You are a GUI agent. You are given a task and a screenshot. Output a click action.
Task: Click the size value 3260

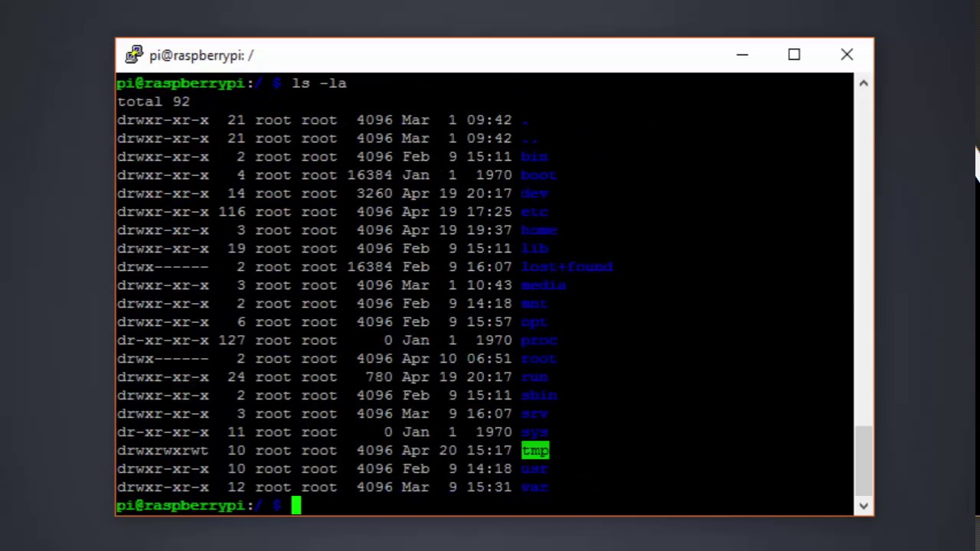click(x=374, y=193)
